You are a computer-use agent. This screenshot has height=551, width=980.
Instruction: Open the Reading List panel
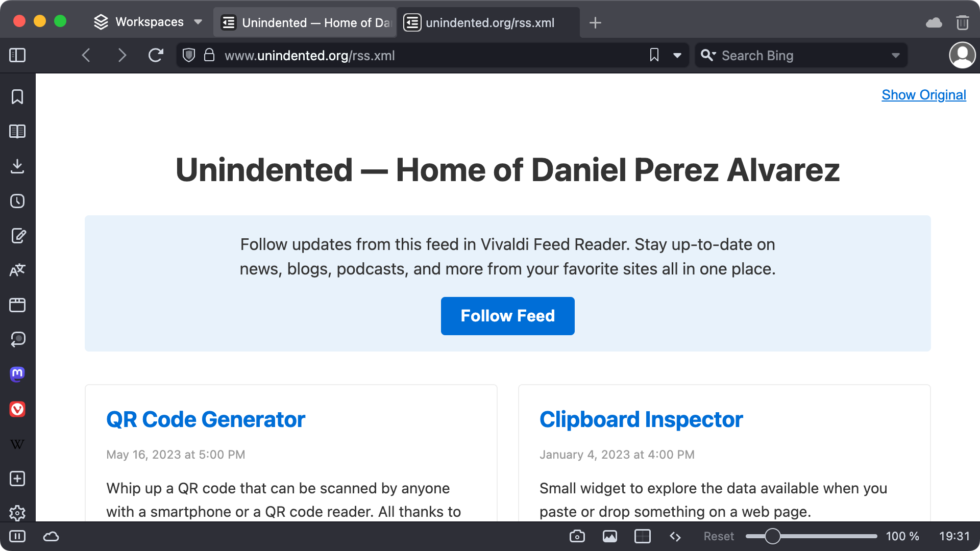pyautogui.click(x=17, y=131)
